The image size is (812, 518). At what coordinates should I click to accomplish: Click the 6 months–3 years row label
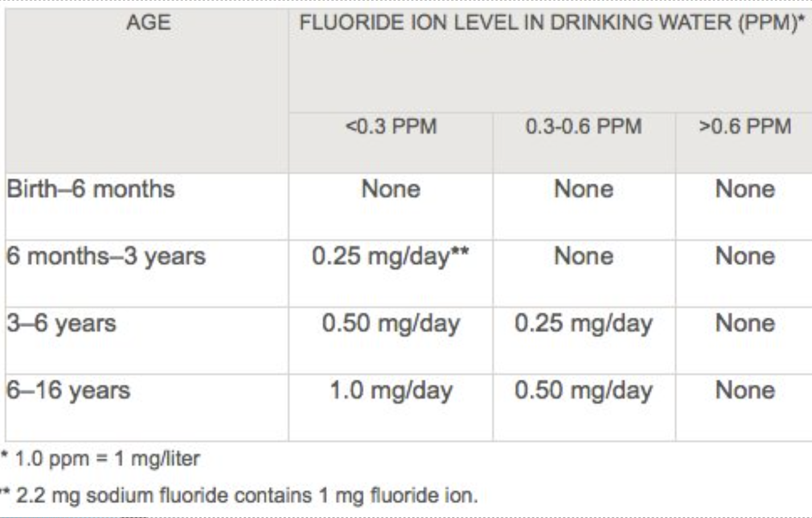coord(106,256)
